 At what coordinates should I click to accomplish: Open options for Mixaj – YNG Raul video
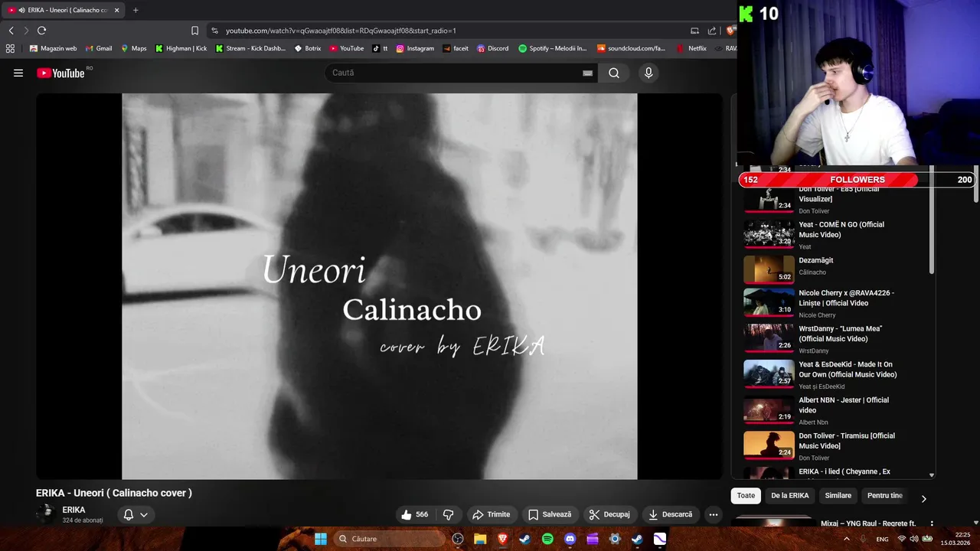[x=932, y=523]
